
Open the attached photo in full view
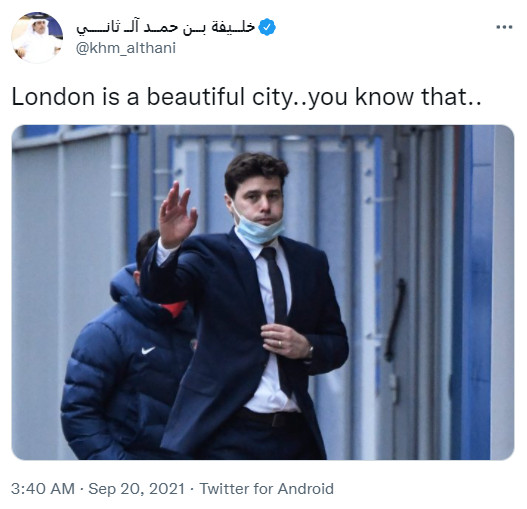point(263,292)
